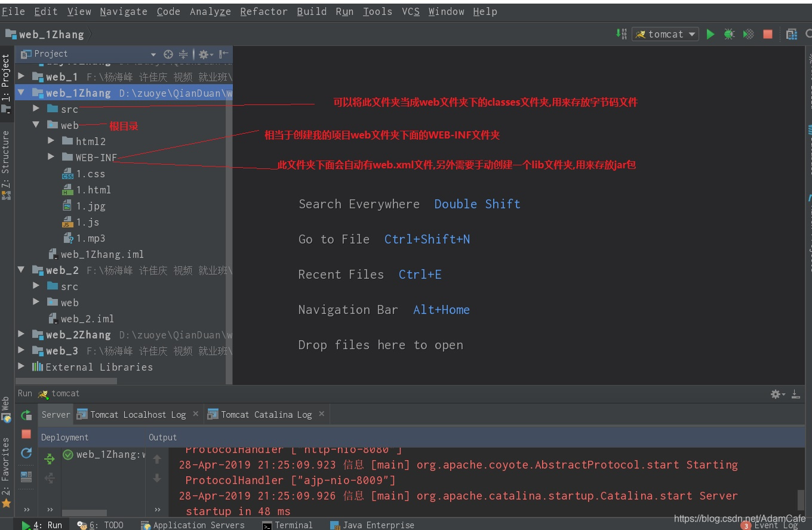Toggle the 4: Run tool window button
812x530 pixels.
point(42,525)
